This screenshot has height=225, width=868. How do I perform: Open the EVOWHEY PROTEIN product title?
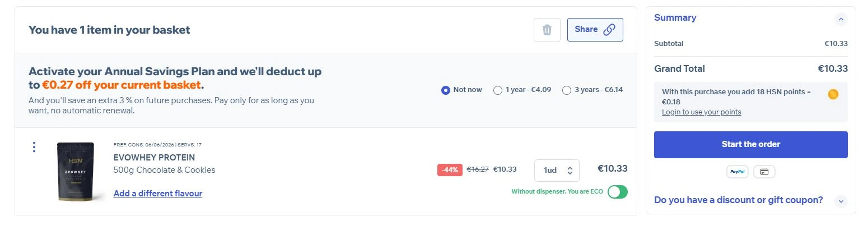point(154,158)
